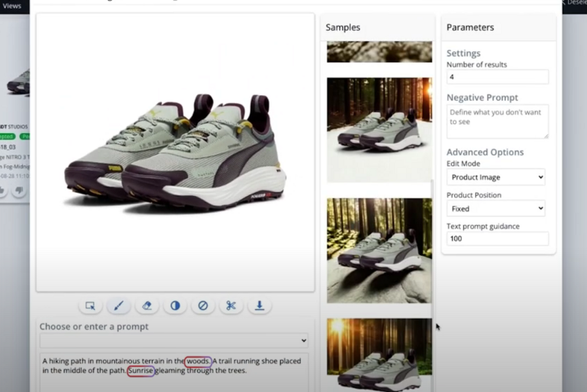The height and width of the screenshot is (392, 587).
Task: Expand the choose a prompt dropdown
Action: [x=174, y=340]
